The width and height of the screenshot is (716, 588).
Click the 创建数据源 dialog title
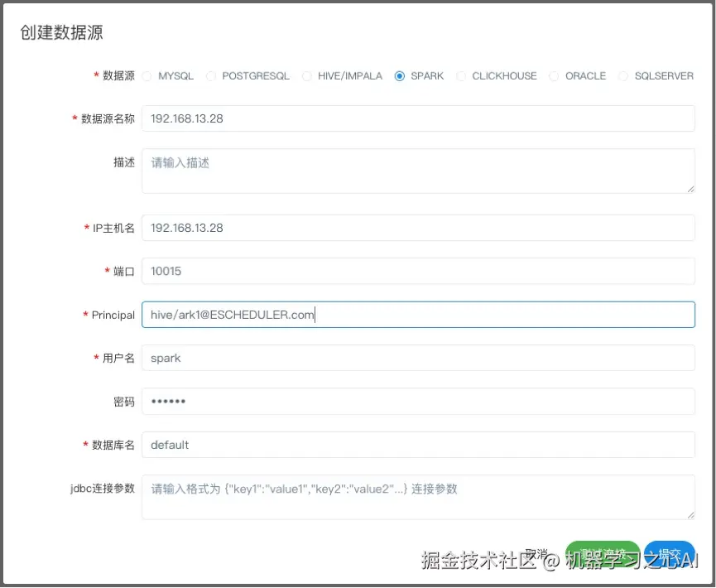click(x=61, y=32)
